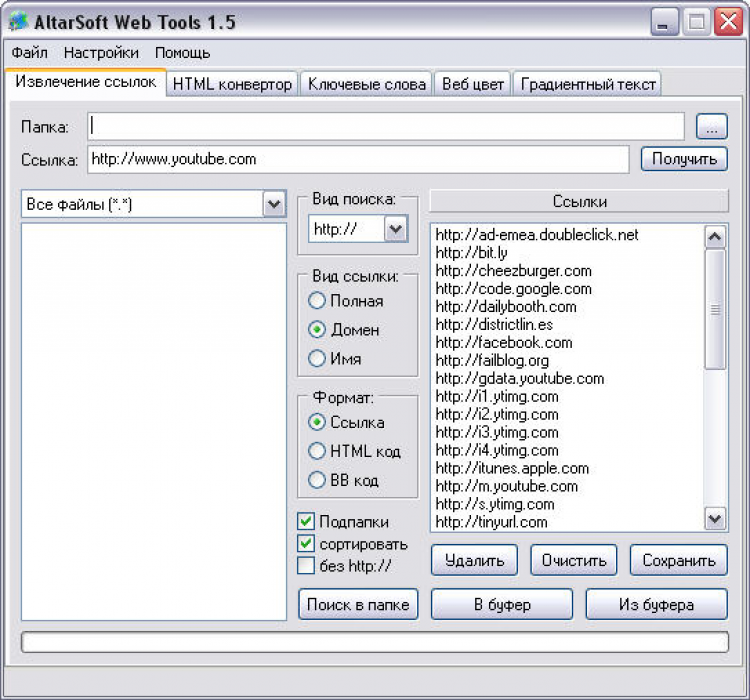Select http://gdata.youtube.com in the list
This screenshot has width=750, height=700.
pos(519,378)
